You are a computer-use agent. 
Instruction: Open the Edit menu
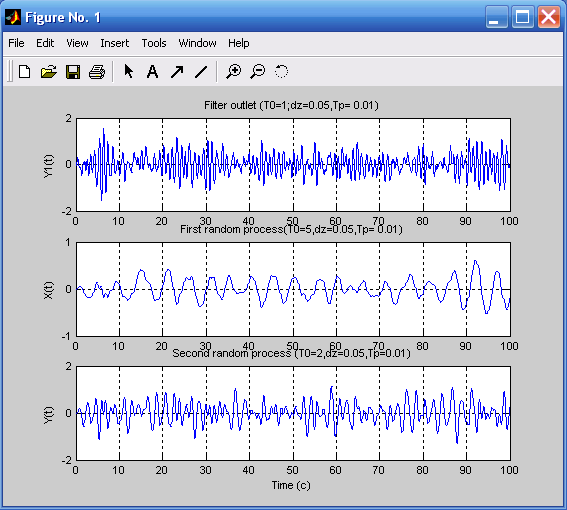(45, 43)
